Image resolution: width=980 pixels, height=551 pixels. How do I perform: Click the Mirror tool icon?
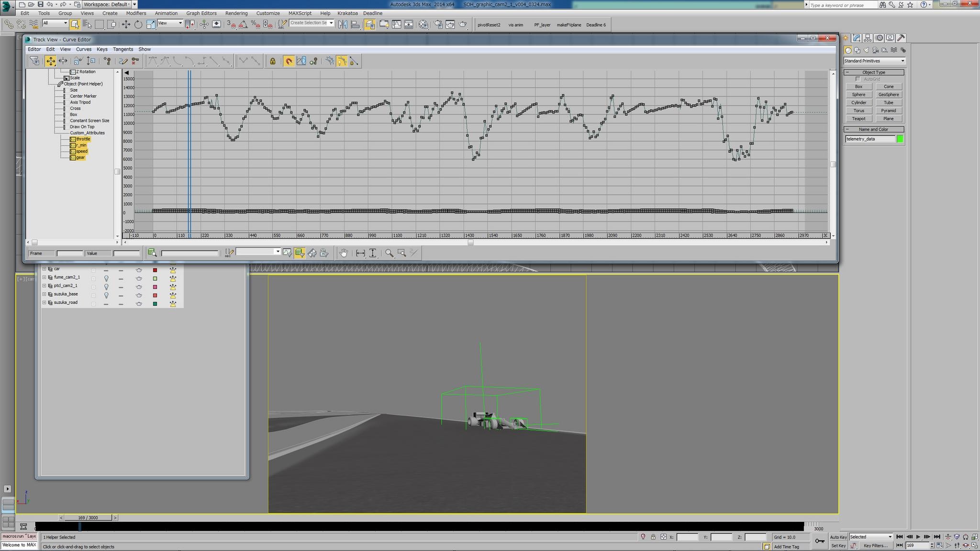(343, 24)
